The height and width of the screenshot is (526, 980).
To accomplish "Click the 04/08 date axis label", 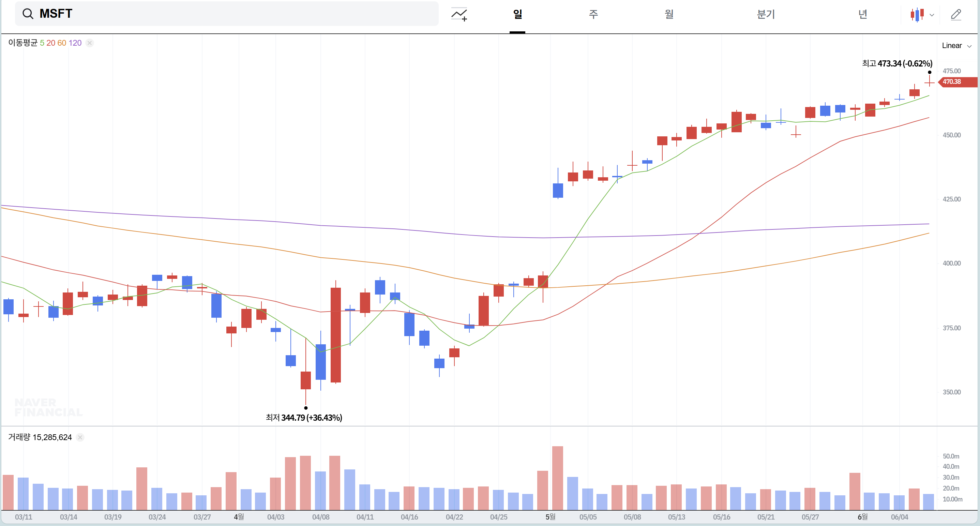I will coord(321,517).
